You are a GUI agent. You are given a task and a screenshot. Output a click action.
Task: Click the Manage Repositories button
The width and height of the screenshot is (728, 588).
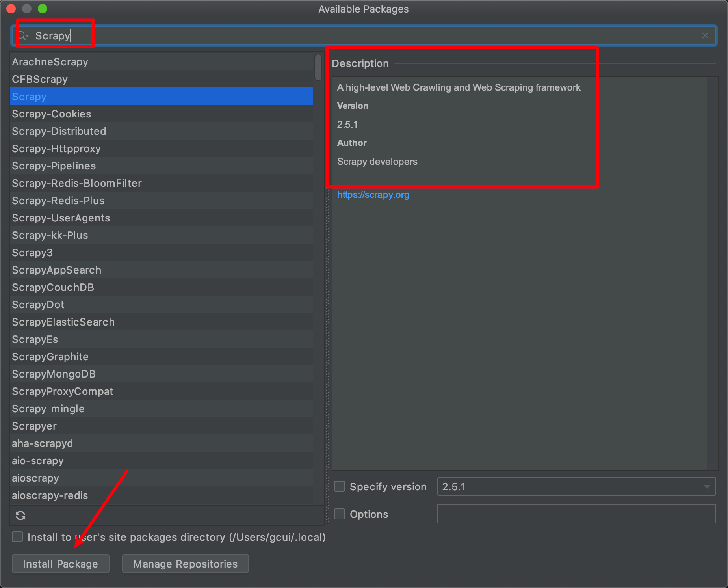(x=185, y=564)
